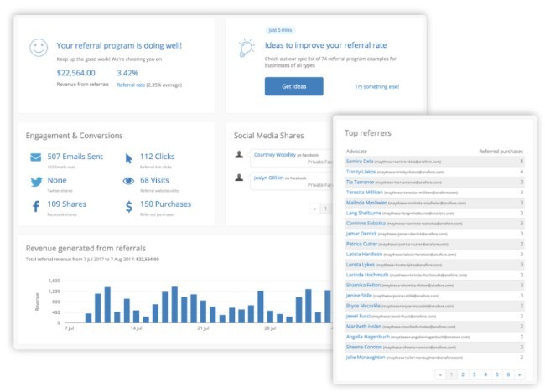Click the eye Visits icon
This screenshot has width=545, height=392.
128,181
